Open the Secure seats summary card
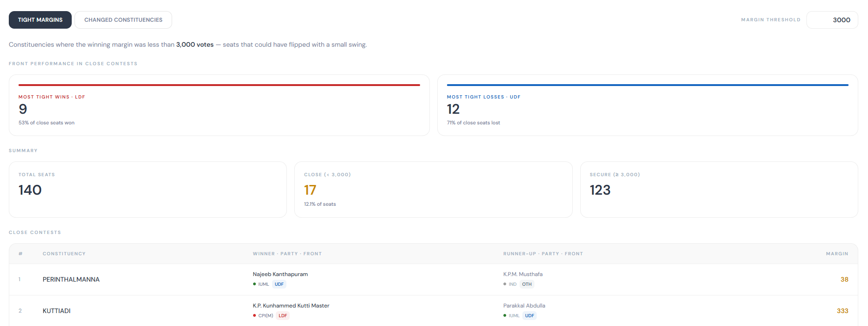 [x=719, y=190]
